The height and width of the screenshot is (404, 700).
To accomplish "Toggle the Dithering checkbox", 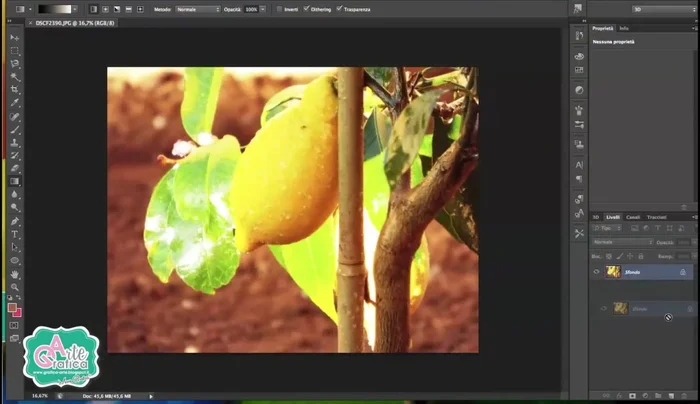I will [308, 9].
